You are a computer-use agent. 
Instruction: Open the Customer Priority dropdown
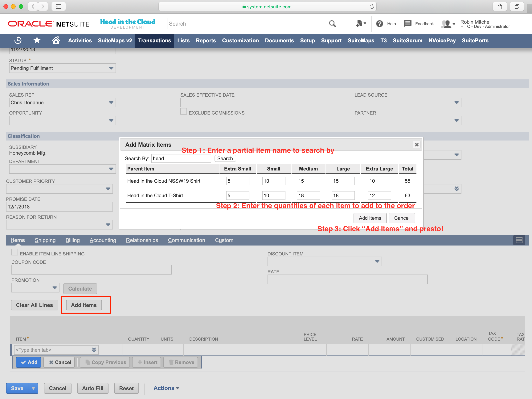(108, 189)
